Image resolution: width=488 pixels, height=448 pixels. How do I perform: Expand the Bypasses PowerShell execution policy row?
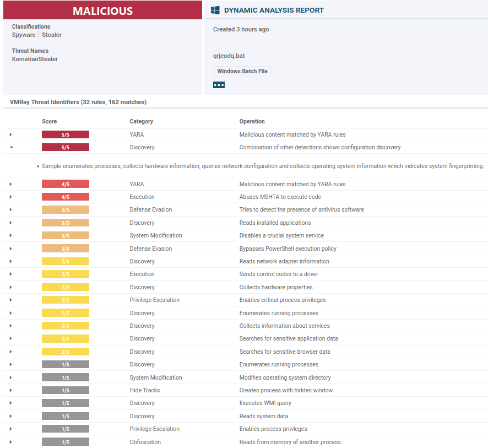[x=10, y=249]
